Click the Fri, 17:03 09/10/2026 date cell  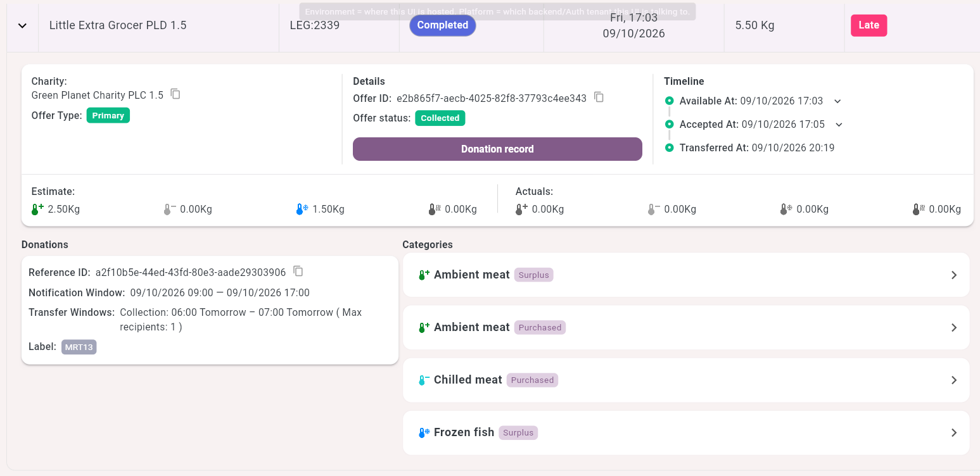[633, 26]
